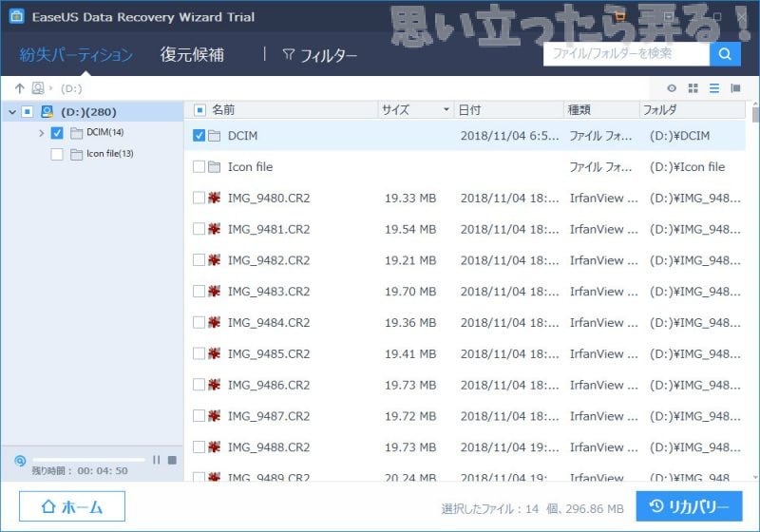
Task: Select DCIM(14) label in tree
Action: [x=105, y=132]
